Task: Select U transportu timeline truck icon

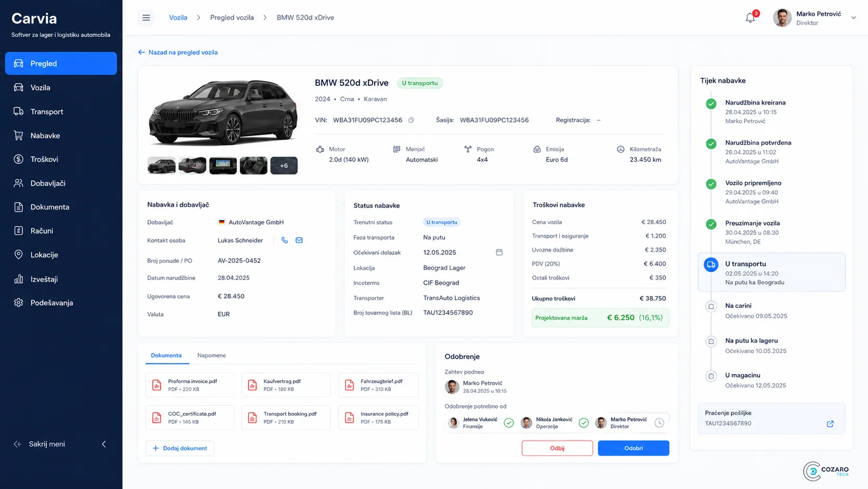Action: [x=711, y=265]
